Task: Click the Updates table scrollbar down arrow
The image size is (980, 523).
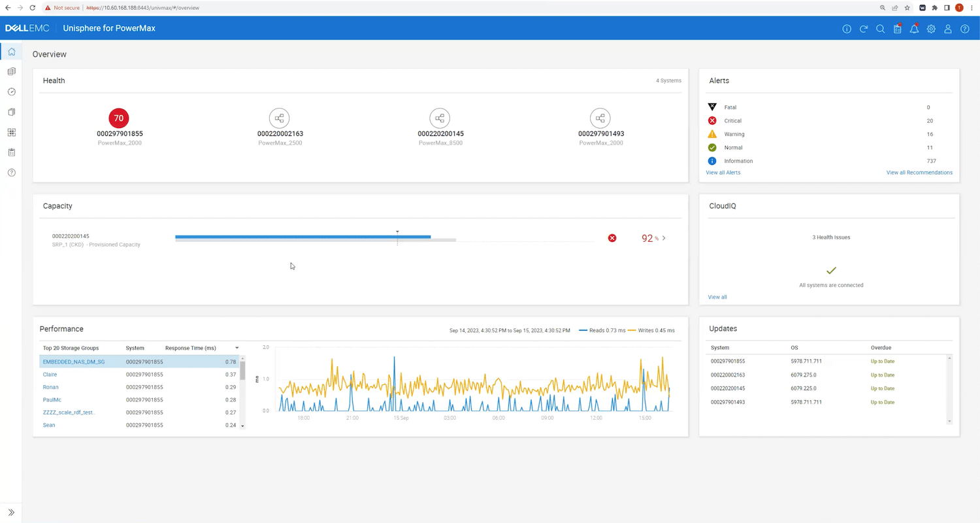Action: (950, 422)
